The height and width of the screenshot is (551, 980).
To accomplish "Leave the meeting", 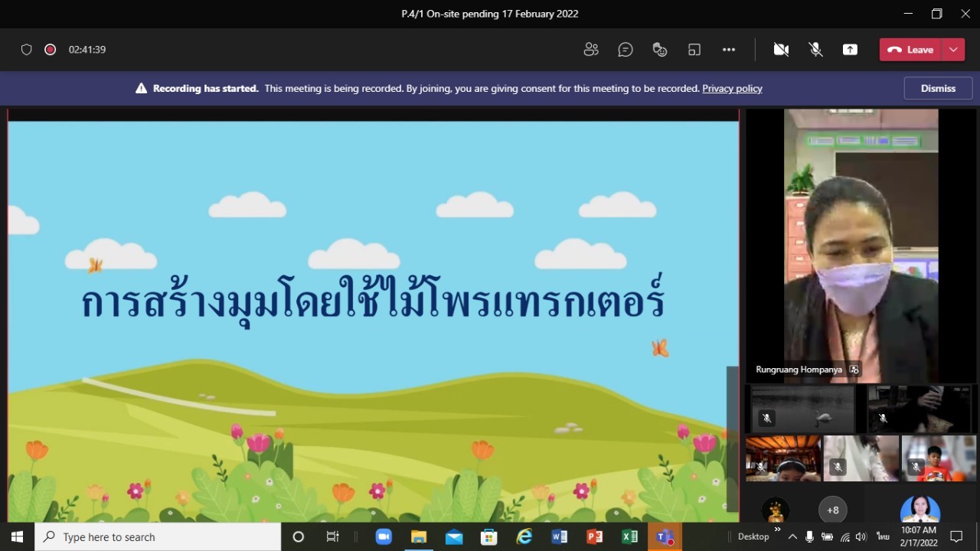I will click(x=910, y=50).
